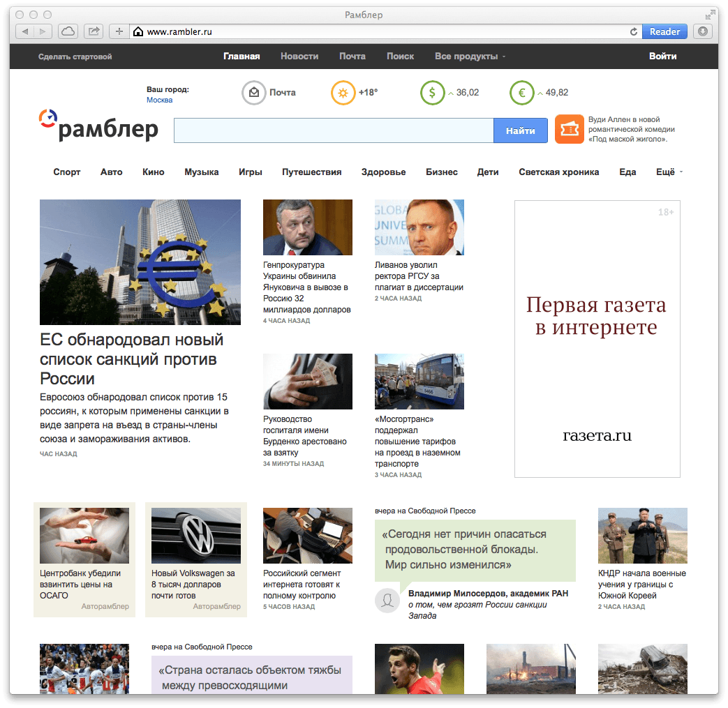Open the Downloads icon in toolbar
The image size is (728, 708).
click(702, 31)
